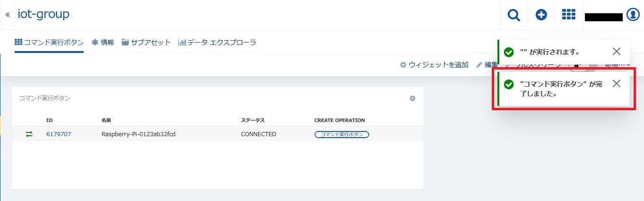Open device ID 6179707 link
The width and height of the screenshot is (644, 201).
pyautogui.click(x=59, y=134)
